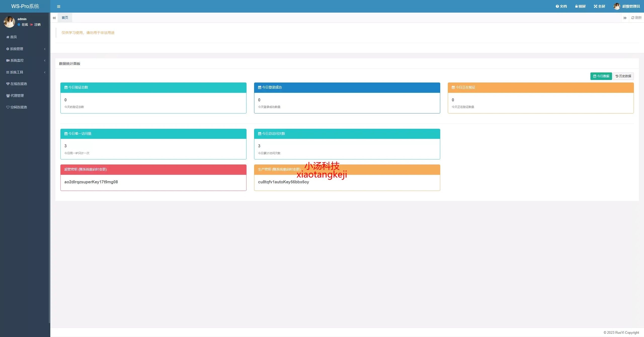This screenshot has width=644, height=337.
Task: Enter fullscreen with the 全屏 icon
Action: tap(595, 7)
